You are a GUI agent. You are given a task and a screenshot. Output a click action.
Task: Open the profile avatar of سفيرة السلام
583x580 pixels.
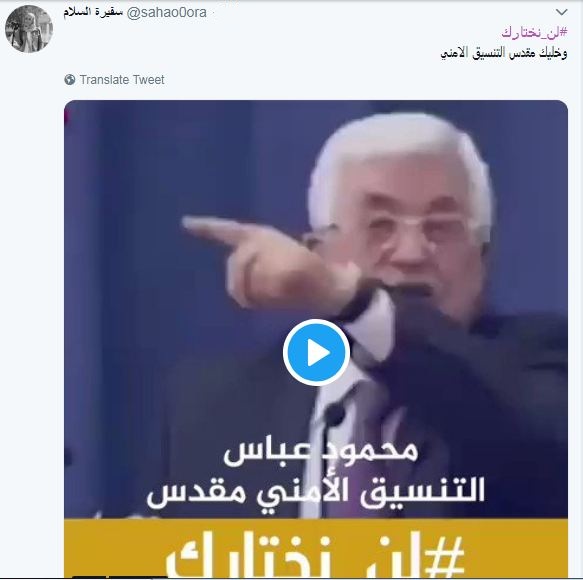point(29,29)
